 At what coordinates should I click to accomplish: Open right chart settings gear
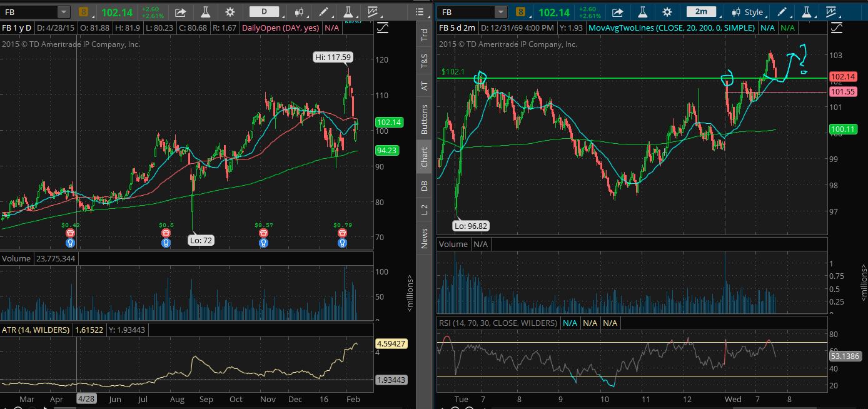pos(667,12)
